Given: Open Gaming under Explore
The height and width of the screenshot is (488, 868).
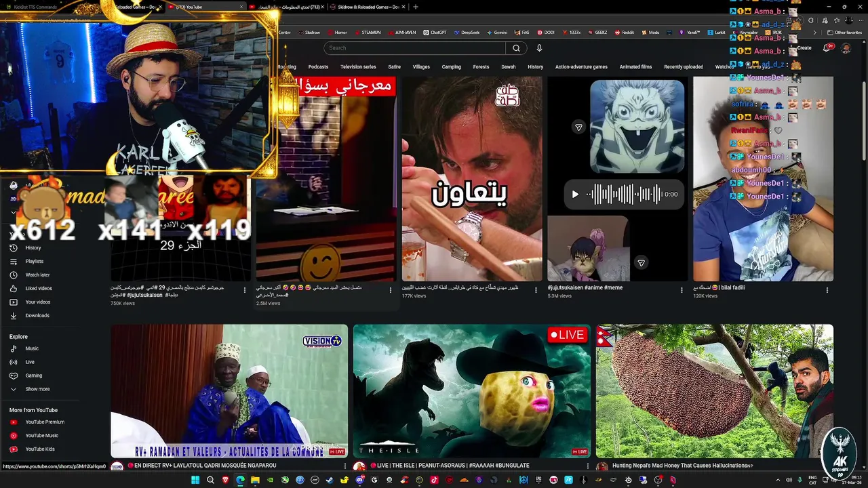Looking at the screenshot, I should (34, 375).
